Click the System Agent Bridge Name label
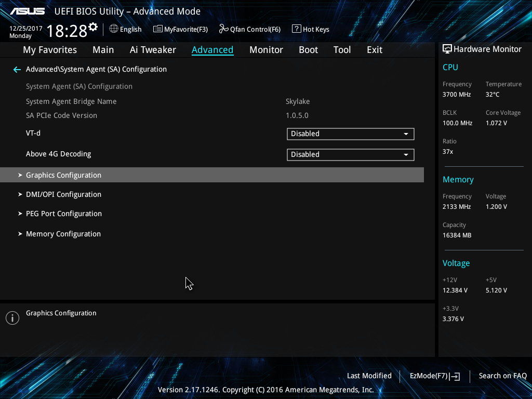 coord(71,101)
